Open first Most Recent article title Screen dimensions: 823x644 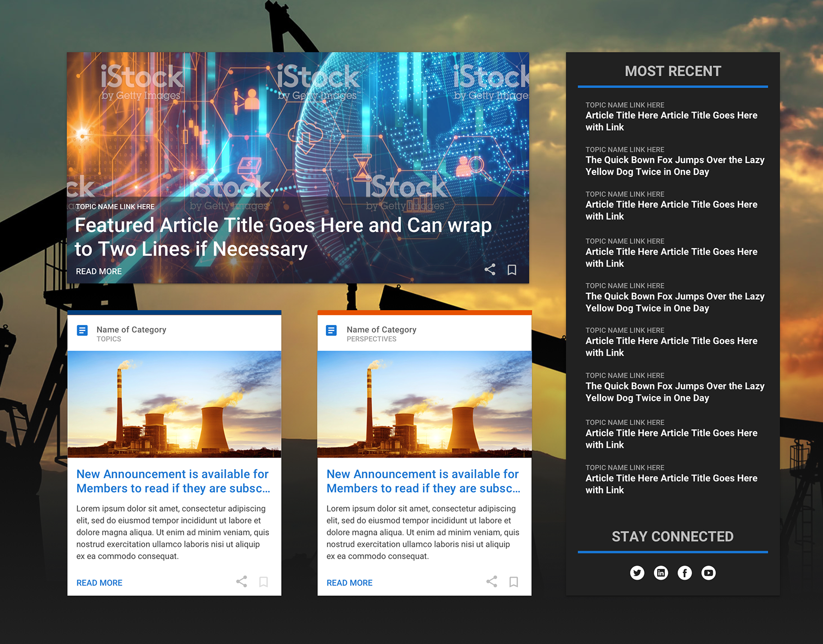671,121
